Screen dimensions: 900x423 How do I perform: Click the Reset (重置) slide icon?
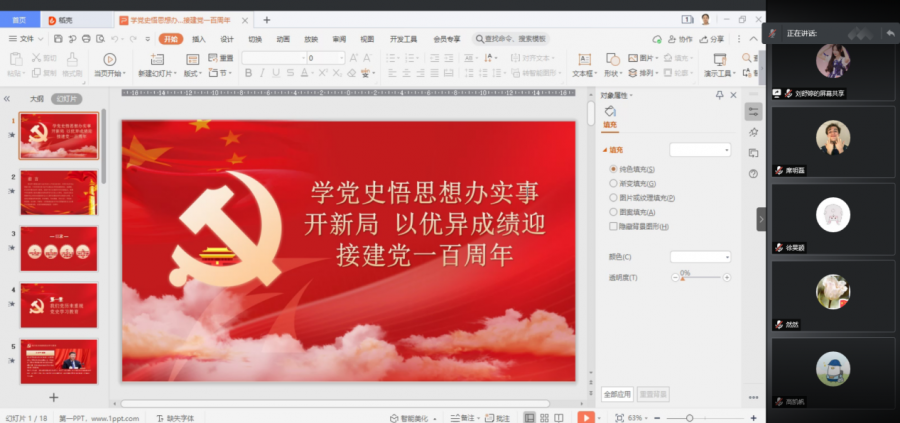click(x=220, y=58)
